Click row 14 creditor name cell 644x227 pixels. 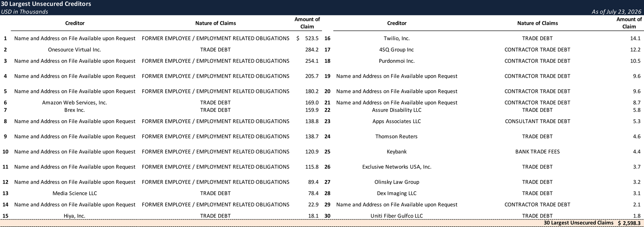pyautogui.click(x=75, y=204)
